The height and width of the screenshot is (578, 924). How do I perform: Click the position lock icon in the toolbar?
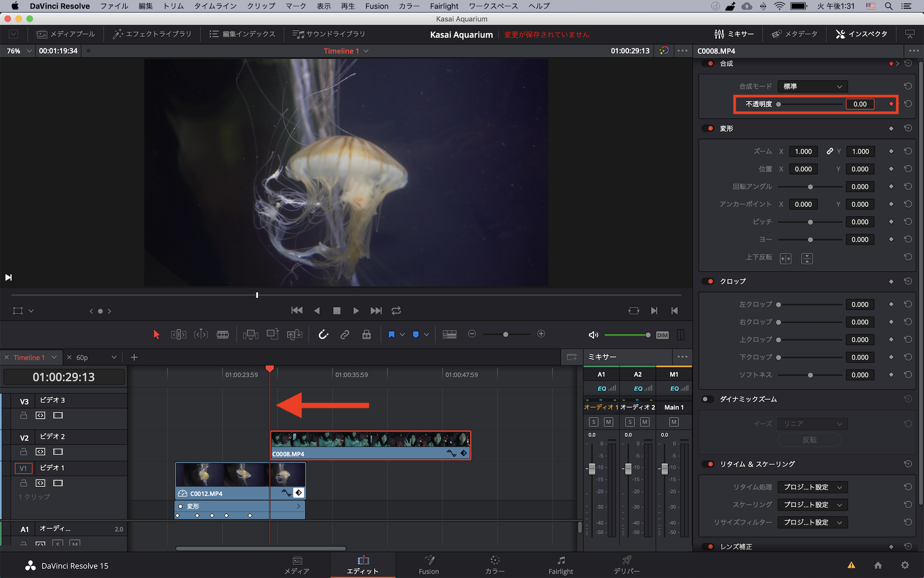pos(366,334)
